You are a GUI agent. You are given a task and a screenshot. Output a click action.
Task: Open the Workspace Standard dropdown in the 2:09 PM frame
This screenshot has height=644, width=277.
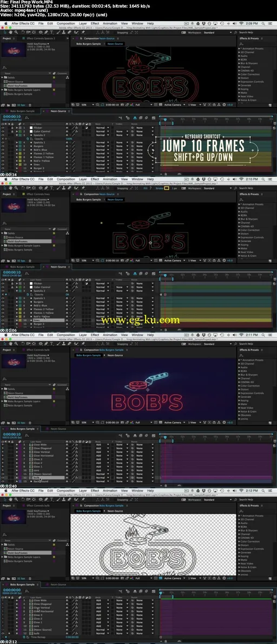[x=217, y=32]
